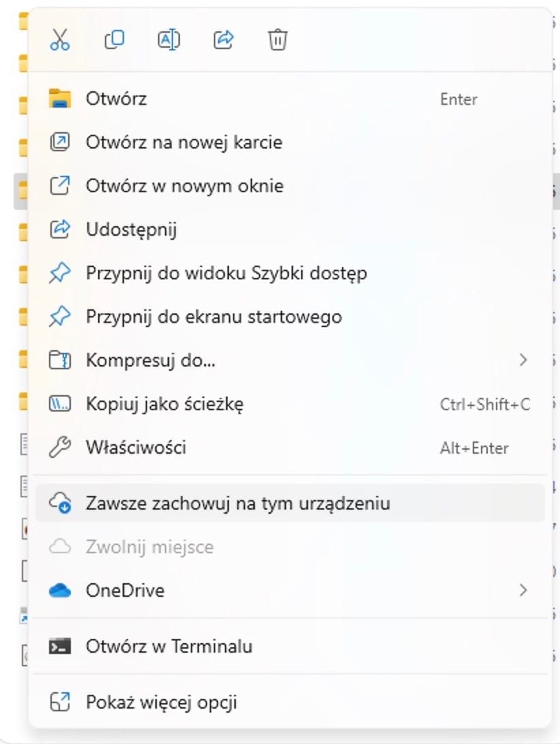Expand the OneDrive submenu chevron
560x744 pixels.
(x=523, y=590)
